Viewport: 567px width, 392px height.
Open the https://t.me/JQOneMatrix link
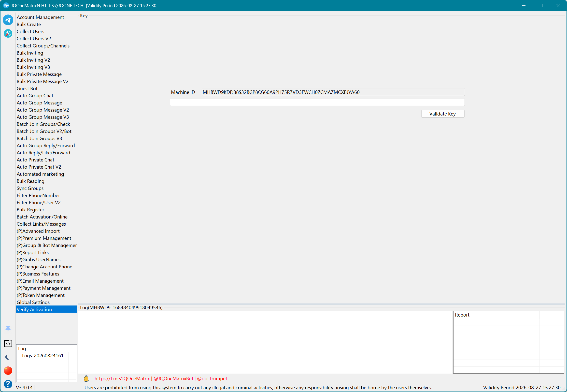[122, 379]
